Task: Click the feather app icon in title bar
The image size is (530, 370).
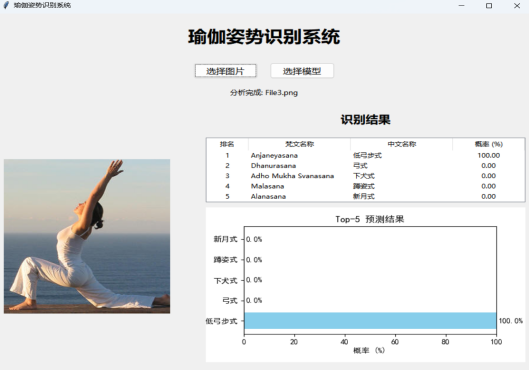Action: pos(6,5)
